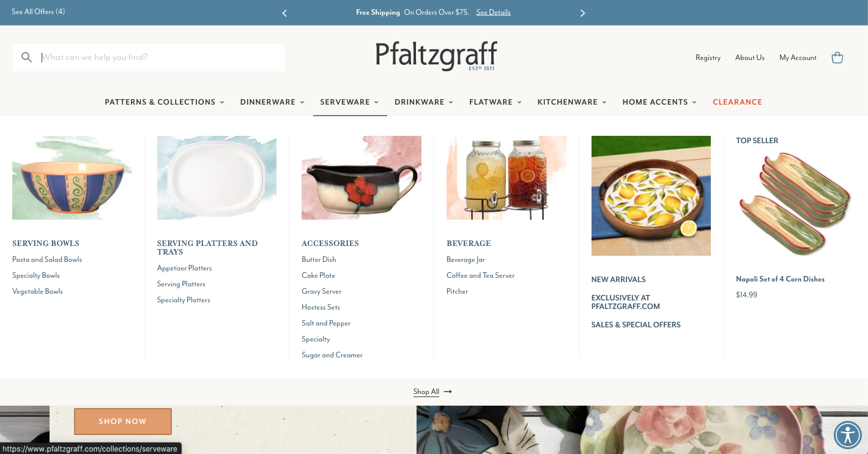This screenshot has width=868, height=454.
Task: Expand the Patterns & Collections menu
Action: (x=165, y=102)
